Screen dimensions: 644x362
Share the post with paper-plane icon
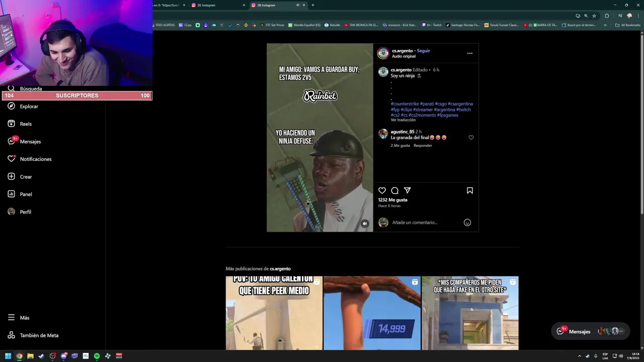[408, 191]
